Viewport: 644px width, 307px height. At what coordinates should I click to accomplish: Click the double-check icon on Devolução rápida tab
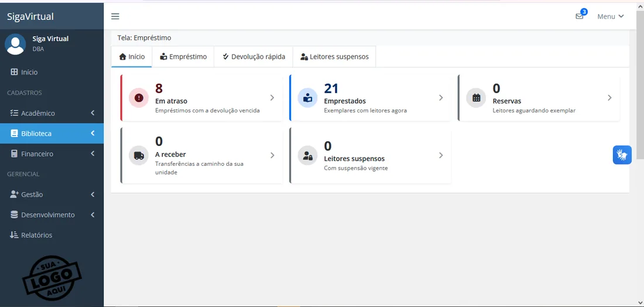pyautogui.click(x=225, y=57)
